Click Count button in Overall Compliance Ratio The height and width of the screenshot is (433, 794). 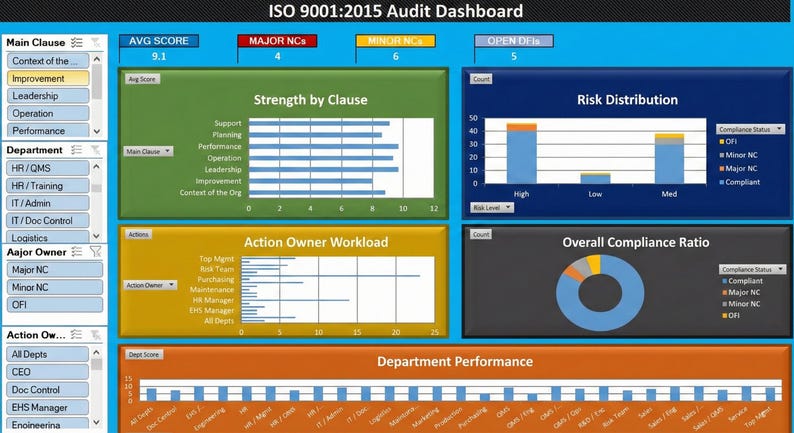click(x=481, y=234)
